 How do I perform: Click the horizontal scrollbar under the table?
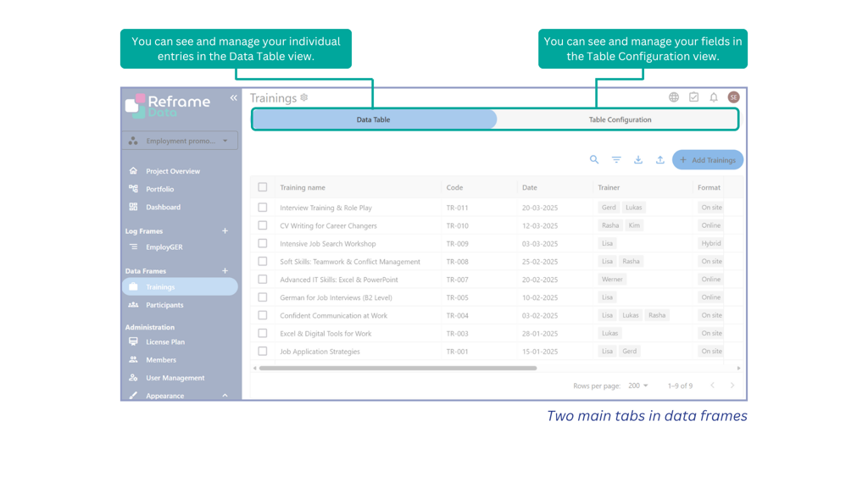398,369
